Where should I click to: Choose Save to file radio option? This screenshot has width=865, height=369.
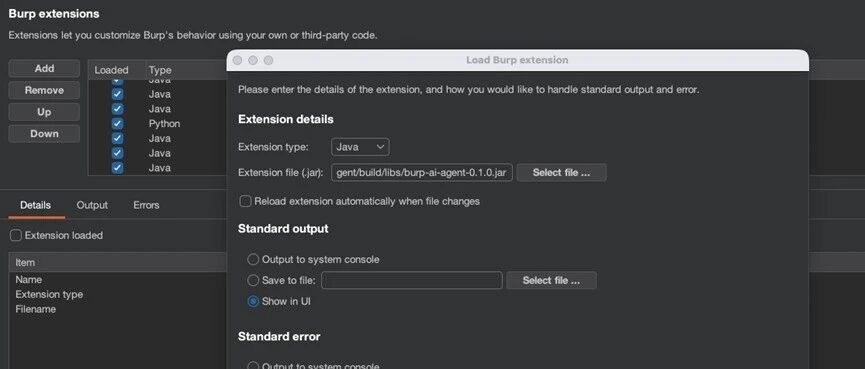[253, 280]
